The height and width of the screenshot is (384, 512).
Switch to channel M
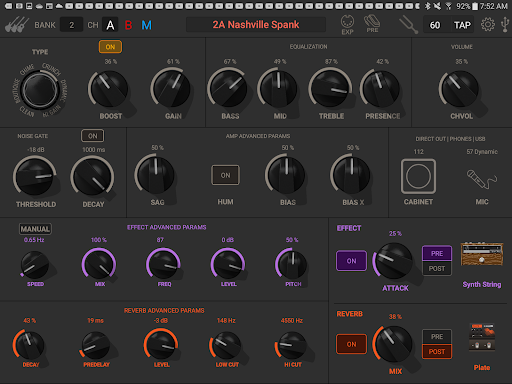coord(146,25)
